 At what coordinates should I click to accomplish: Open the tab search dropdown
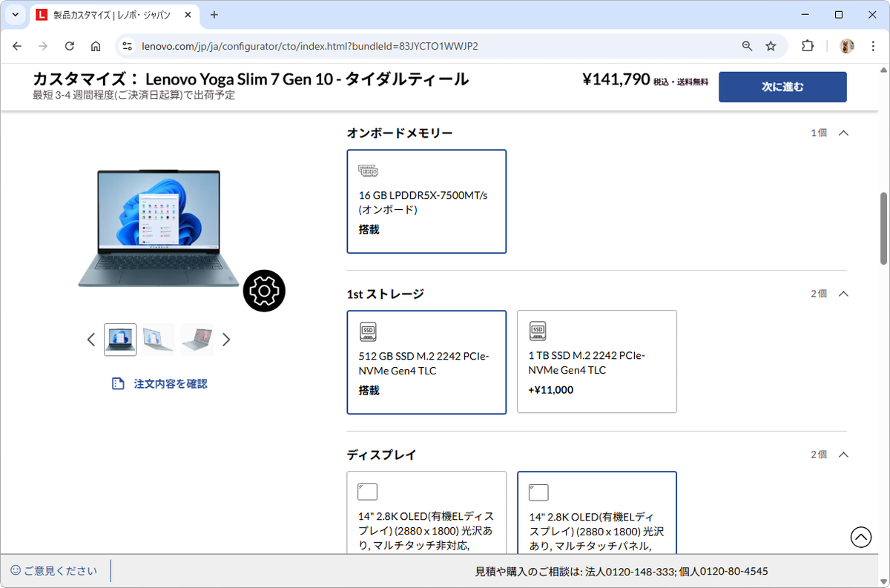(16, 15)
